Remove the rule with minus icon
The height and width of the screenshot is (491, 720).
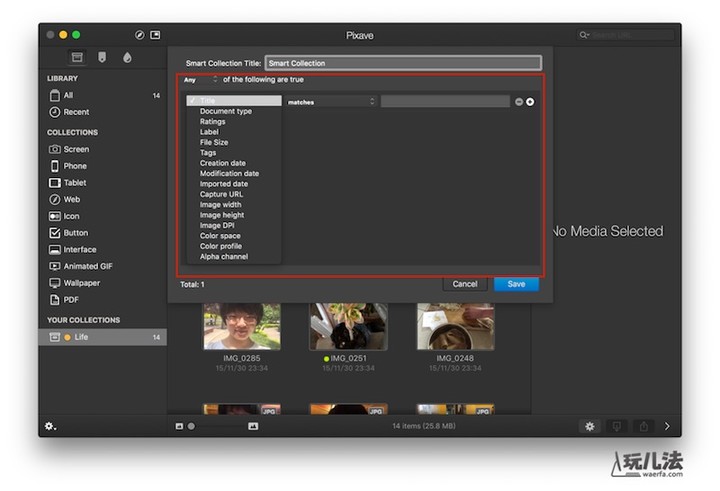pyautogui.click(x=519, y=101)
